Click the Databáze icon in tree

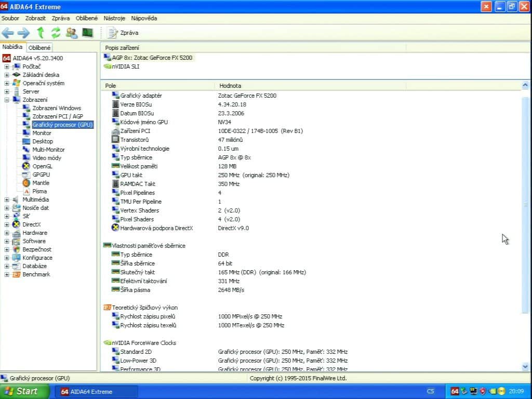(16, 266)
